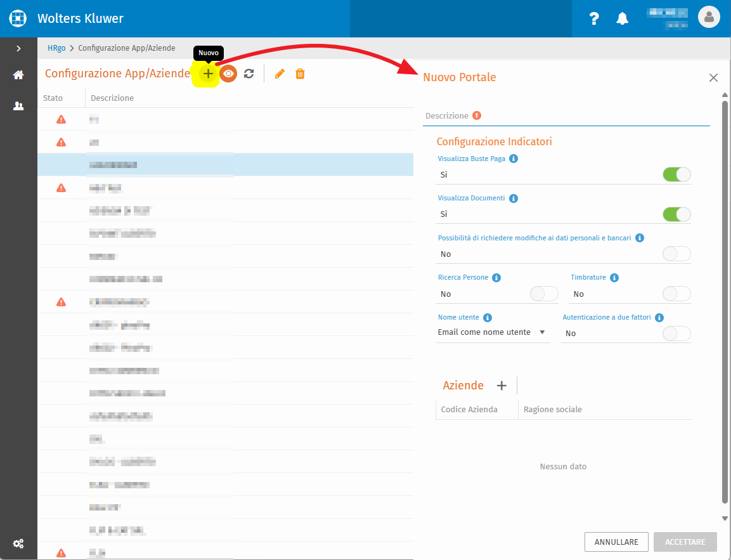Add a company with the Aziende plus icon
Screen dimensions: 731x560
pyautogui.click(x=501, y=386)
